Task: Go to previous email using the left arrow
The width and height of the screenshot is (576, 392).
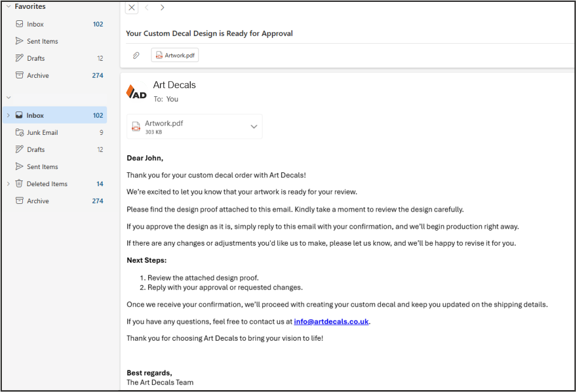Action: coord(147,8)
